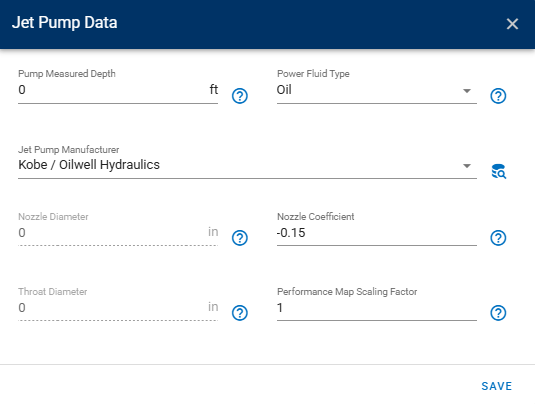
Task: Show help for Throat Diameter
Action: 240,313
